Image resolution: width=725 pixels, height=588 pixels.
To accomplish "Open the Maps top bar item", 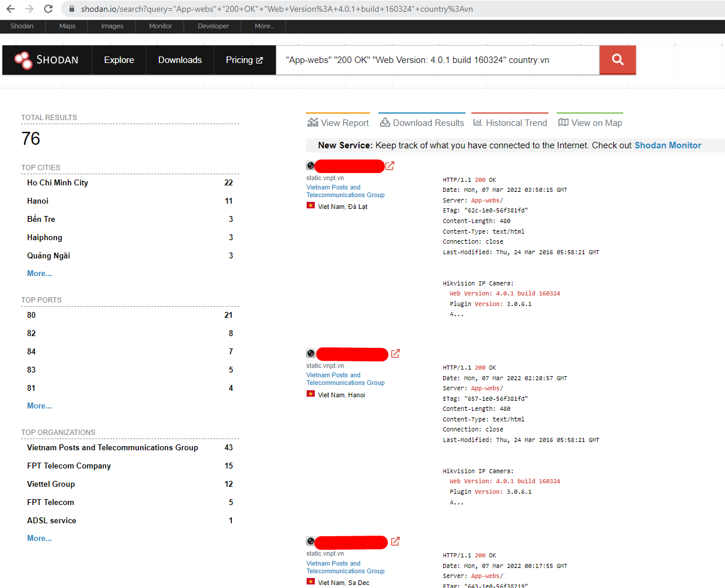I will pyautogui.click(x=68, y=26).
